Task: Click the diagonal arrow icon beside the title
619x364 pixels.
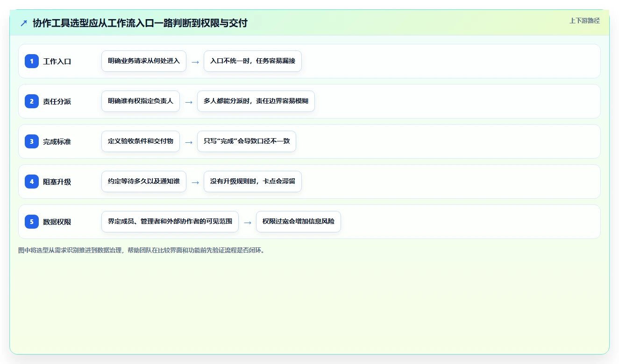Action: tap(24, 23)
